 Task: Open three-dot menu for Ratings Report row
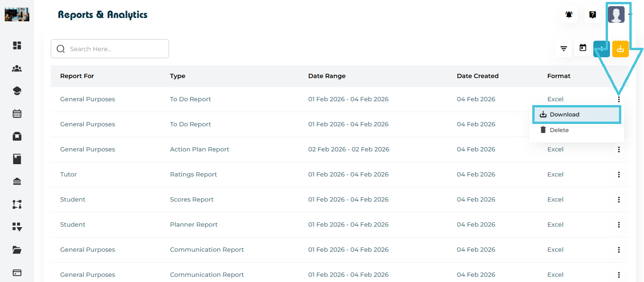618,175
